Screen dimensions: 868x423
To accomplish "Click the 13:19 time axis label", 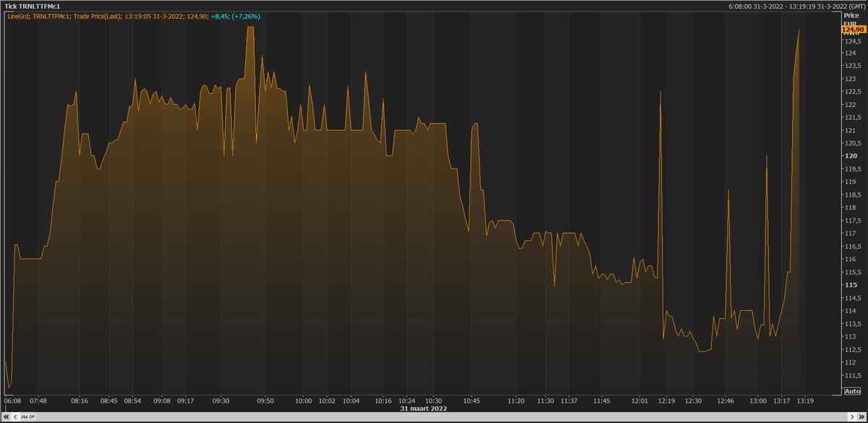I will 805,401.
